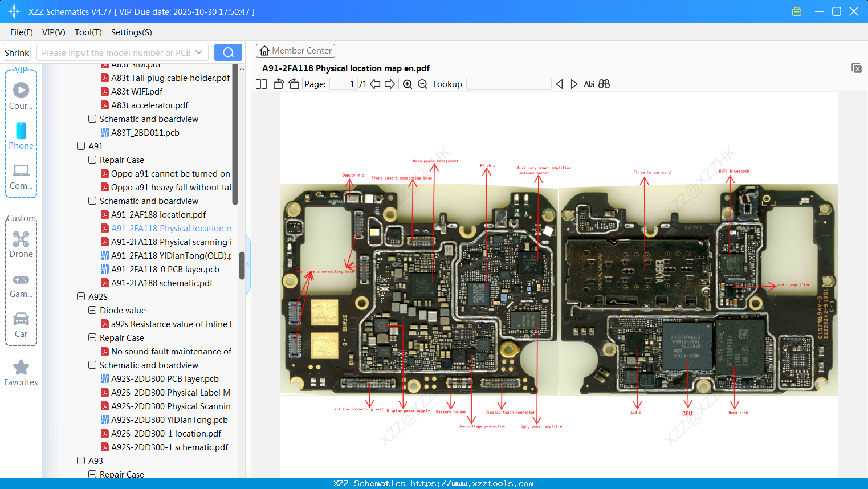Click the Page number input box
This screenshot has height=489, width=868.
coord(344,84)
